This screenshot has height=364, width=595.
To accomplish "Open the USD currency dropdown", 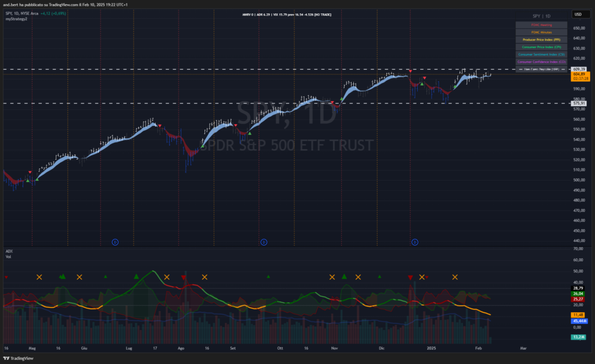I will (578, 14).
